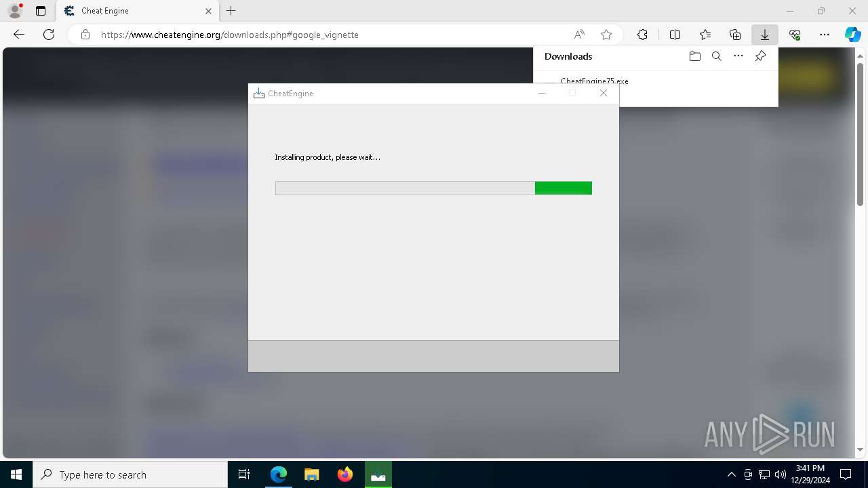Viewport: 868px width, 488px height.
Task: Open the tab actions menu icon
Action: click(x=41, y=11)
